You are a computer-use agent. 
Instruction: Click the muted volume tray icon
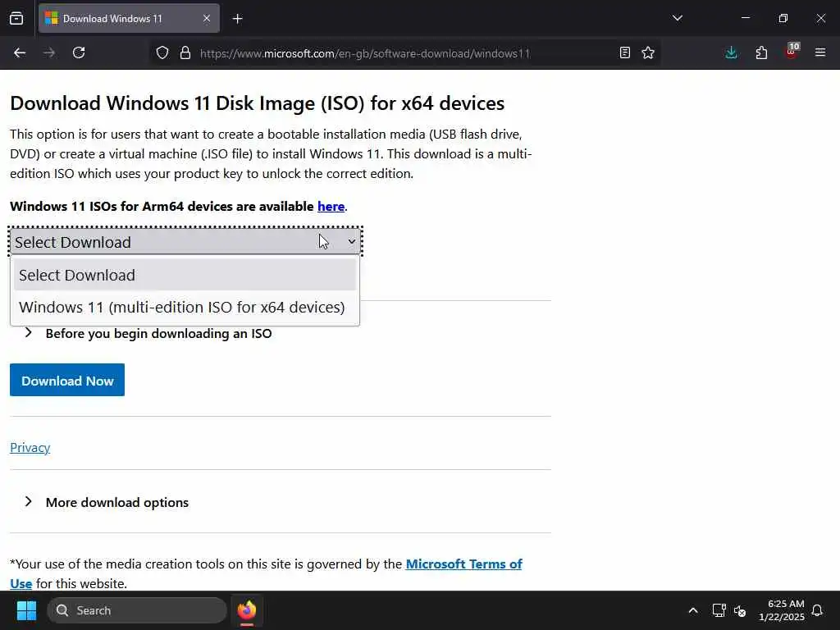pyautogui.click(x=740, y=610)
